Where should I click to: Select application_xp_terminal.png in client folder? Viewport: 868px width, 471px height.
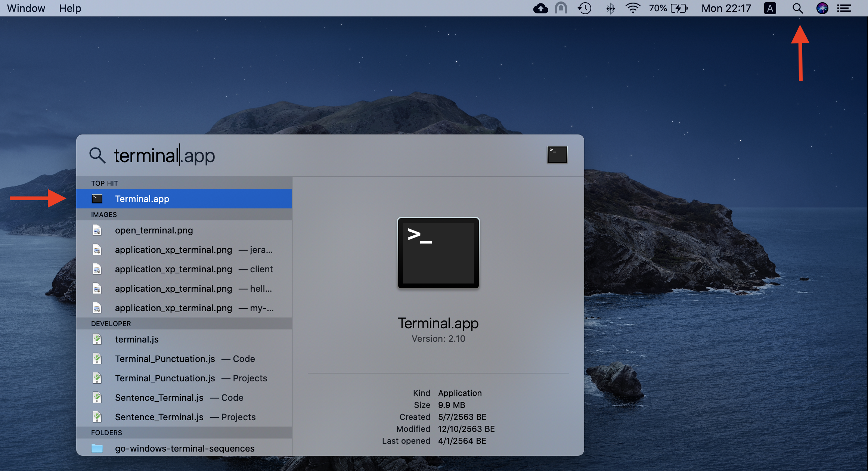184,269
